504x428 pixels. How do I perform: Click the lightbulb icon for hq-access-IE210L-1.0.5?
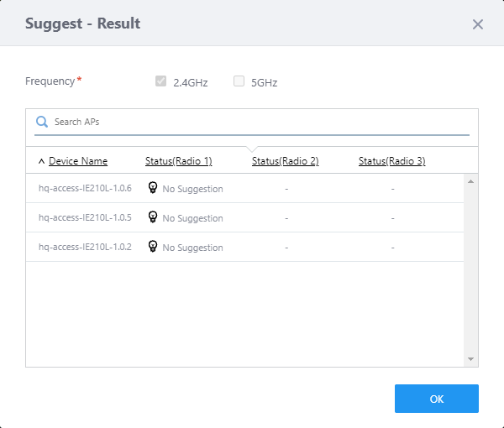pyautogui.click(x=153, y=217)
